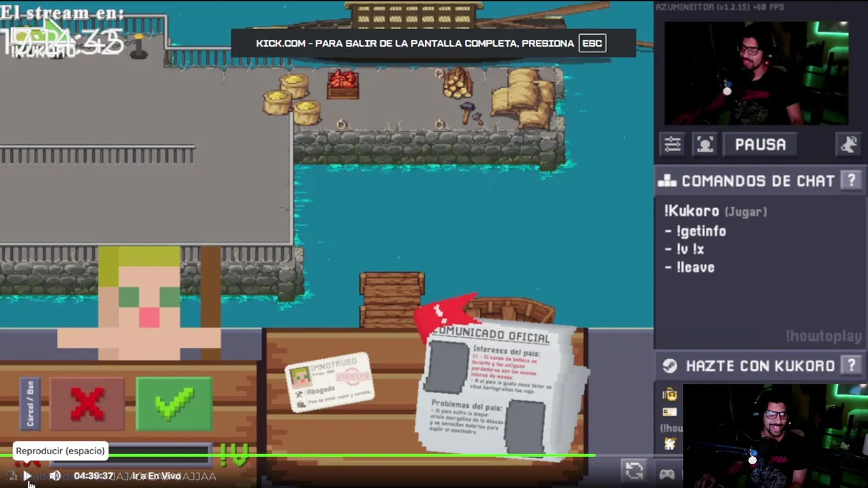Open the ID card on the desk
Viewport: 868px width, 488px height.
tap(330, 382)
